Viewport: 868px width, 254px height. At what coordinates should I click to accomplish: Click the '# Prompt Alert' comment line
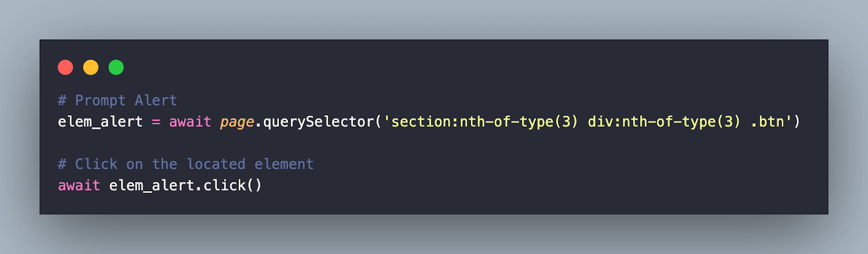117,101
